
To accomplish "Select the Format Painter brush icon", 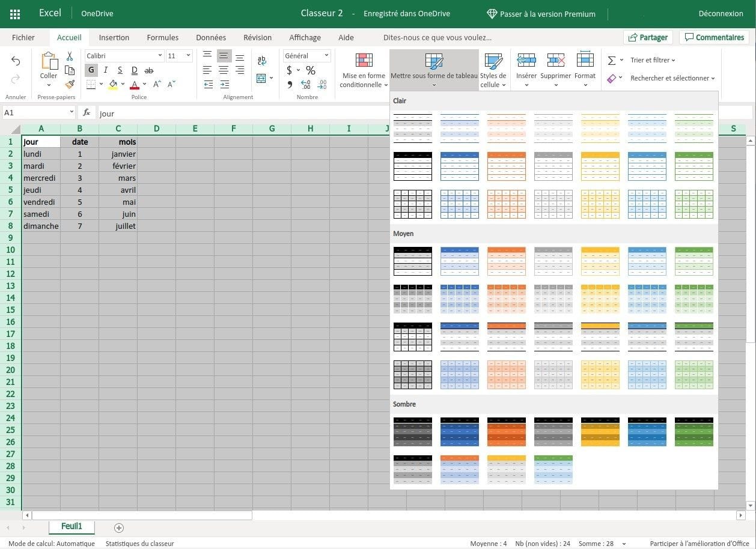I will (x=70, y=85).
